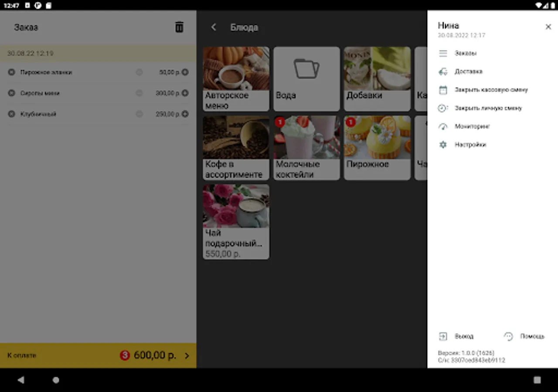
Task: Tap the Android home circle button
Action: (56, 380)
